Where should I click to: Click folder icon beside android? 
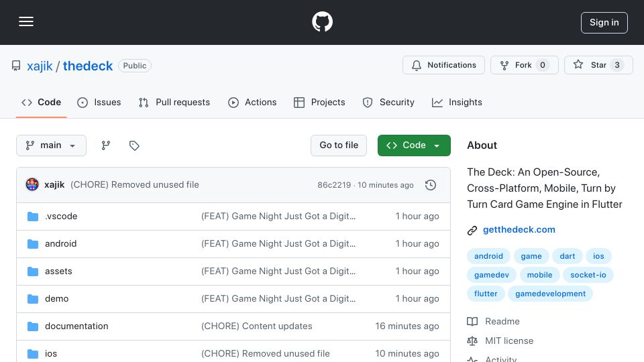coord(33,244)
